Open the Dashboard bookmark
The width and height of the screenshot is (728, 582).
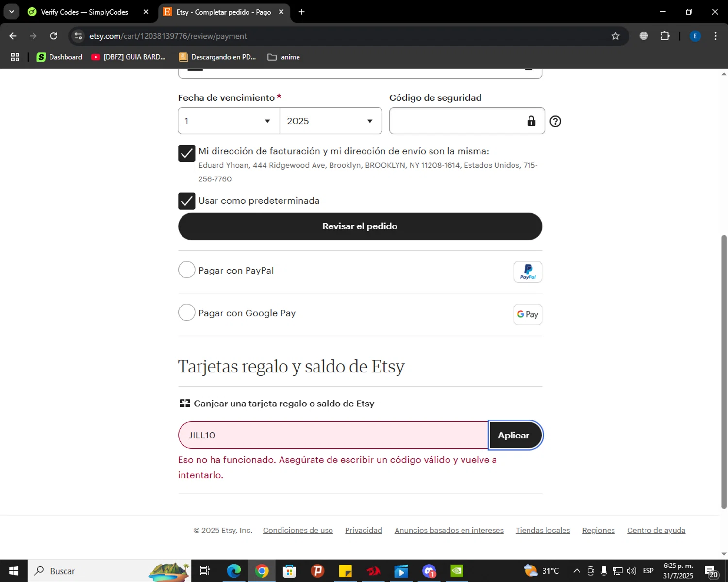coord(60,57)
